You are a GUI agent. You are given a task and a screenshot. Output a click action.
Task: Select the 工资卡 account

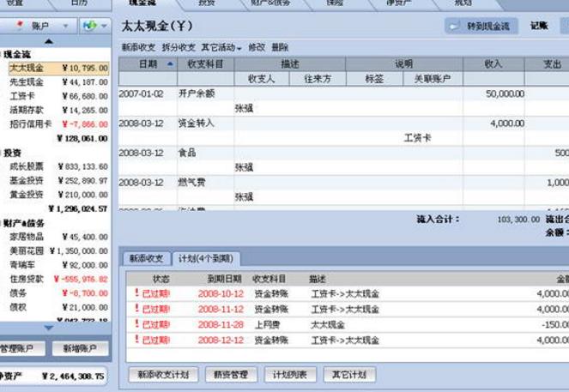click(58, 96)
